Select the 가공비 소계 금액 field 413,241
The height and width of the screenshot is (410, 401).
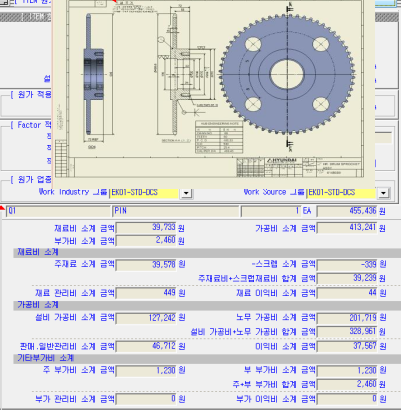pyautogui.click(x=347, y=228)
